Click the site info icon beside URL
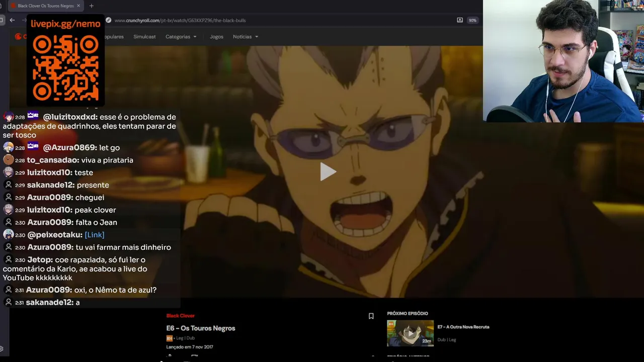This screenshot has width=644, height=362. (x=108, y=20)
